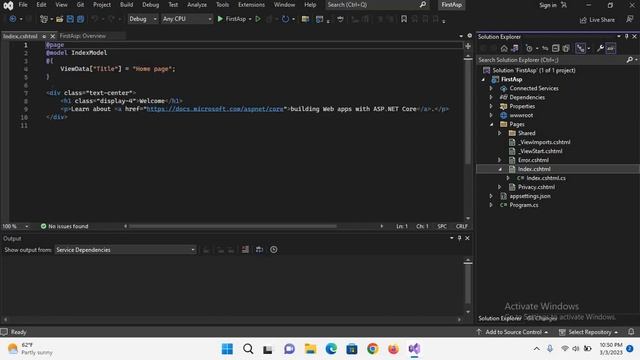The image size is (640, 360).
Task: Collapse the FirstAsp project node
Action: pyautogui.click(x=483, y=80)
